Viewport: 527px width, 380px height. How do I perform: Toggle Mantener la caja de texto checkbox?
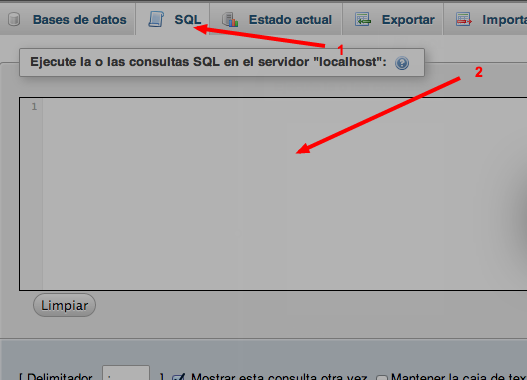pyautogui.click(x=382, y=378)
